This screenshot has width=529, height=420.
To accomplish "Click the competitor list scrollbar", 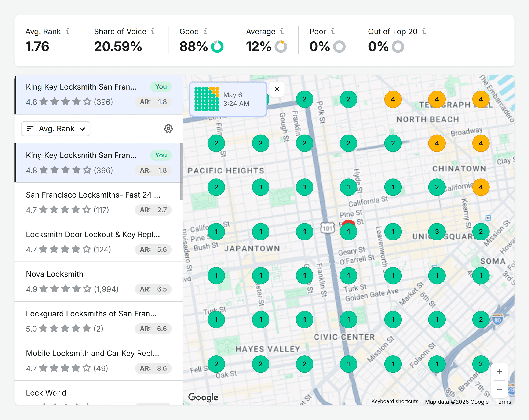I will (181, 172).
